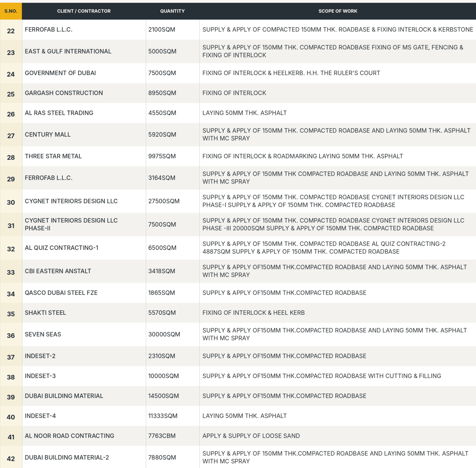Screen dimensions: 476x468
Task: Click CYGNET INTERIORS DESIGN LLC PHASE-II
Action: coord(71,224)
